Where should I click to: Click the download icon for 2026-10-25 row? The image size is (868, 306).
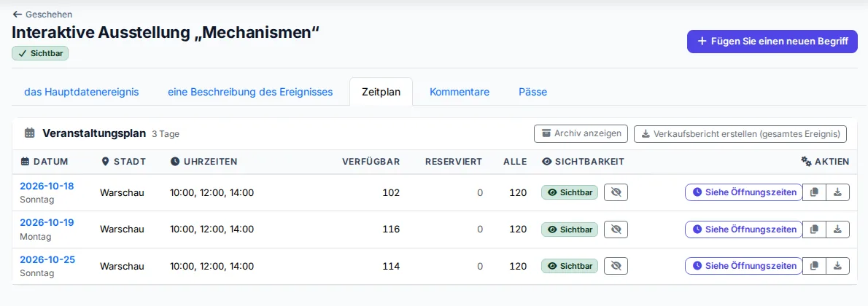click(x=837, y=266)
